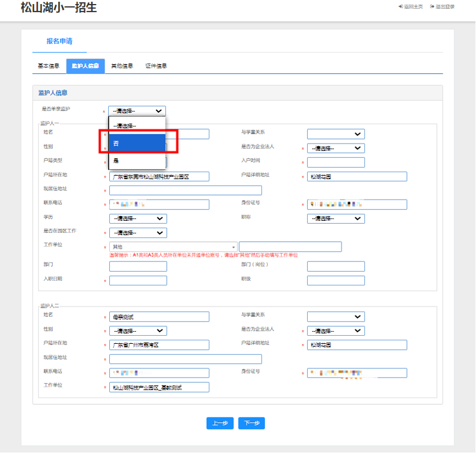Image resolution: width=476 pixels, height=453 pixels.
Task: Click the 退出登录 logout icon link
Action: pos(442,7)
